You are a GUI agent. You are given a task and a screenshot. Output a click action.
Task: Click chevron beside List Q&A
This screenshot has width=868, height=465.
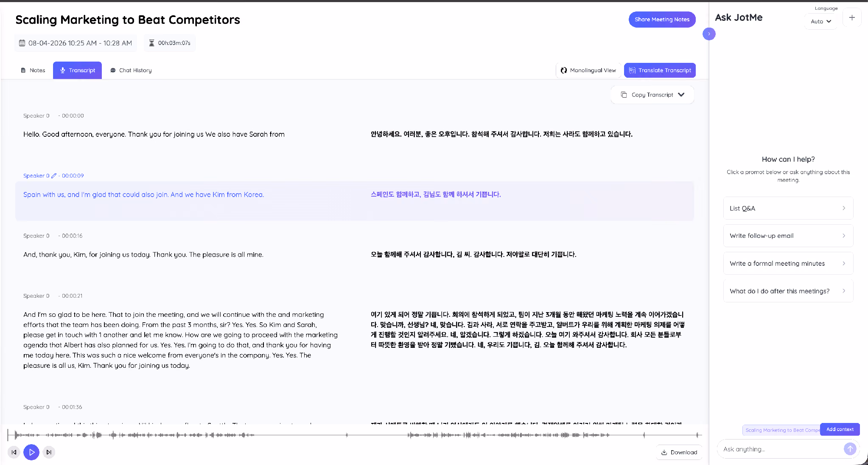[844, 209]
